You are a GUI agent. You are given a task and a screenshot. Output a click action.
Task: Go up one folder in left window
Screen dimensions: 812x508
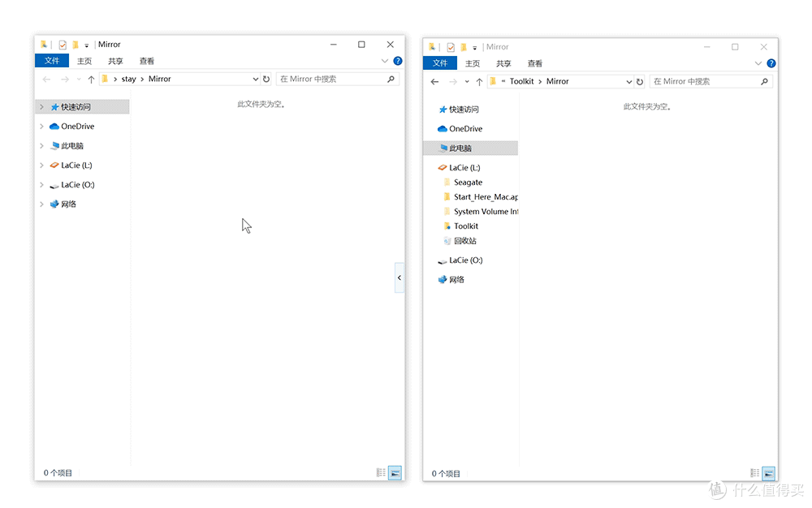point(91,80)
